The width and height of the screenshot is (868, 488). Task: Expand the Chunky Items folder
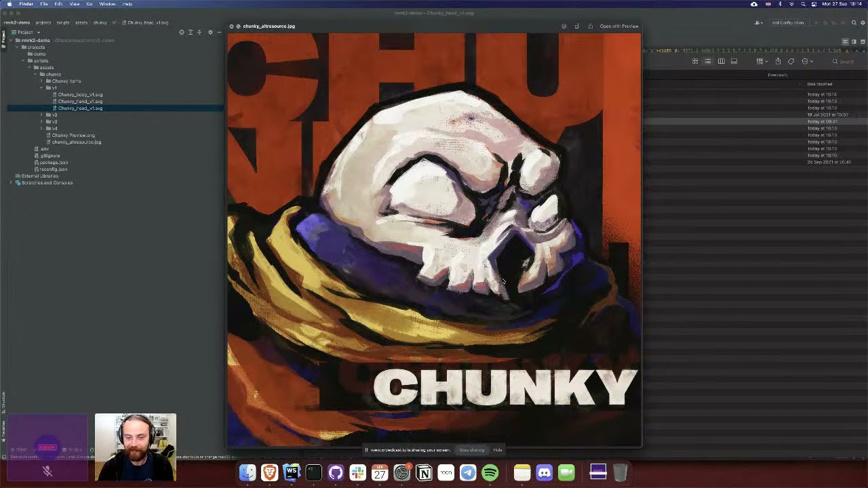pyautogui.click(x=41, y=81)
